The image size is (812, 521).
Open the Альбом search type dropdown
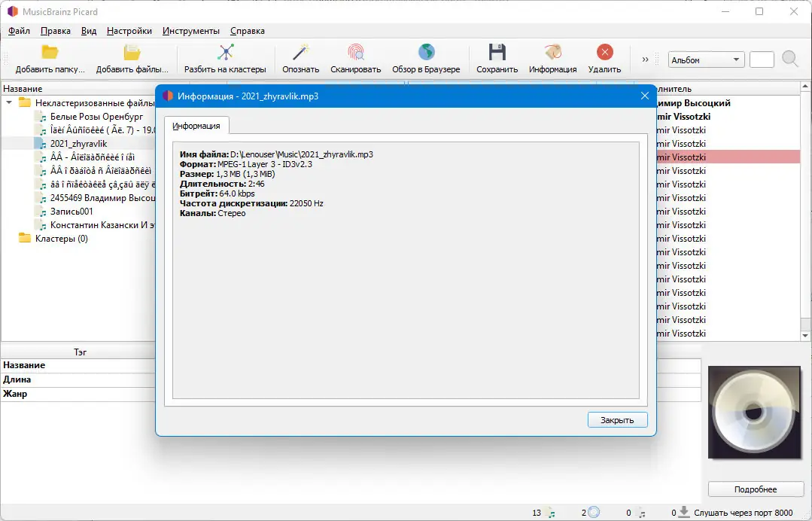(x=707, y=60)
